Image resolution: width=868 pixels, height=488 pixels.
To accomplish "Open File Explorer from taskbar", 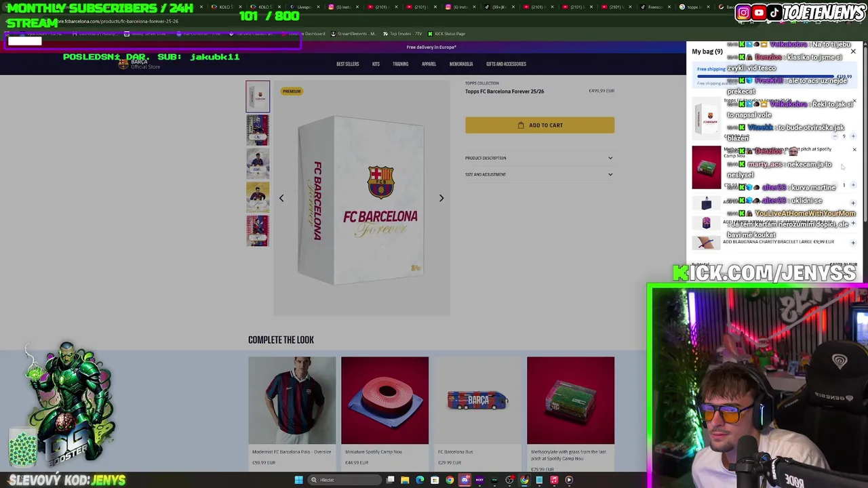I will (x=405, y=480).
